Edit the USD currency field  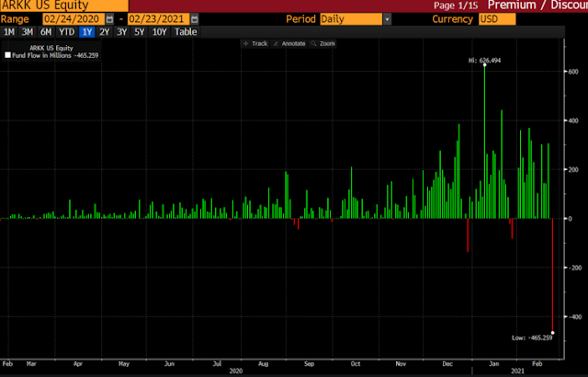(497, 19)
